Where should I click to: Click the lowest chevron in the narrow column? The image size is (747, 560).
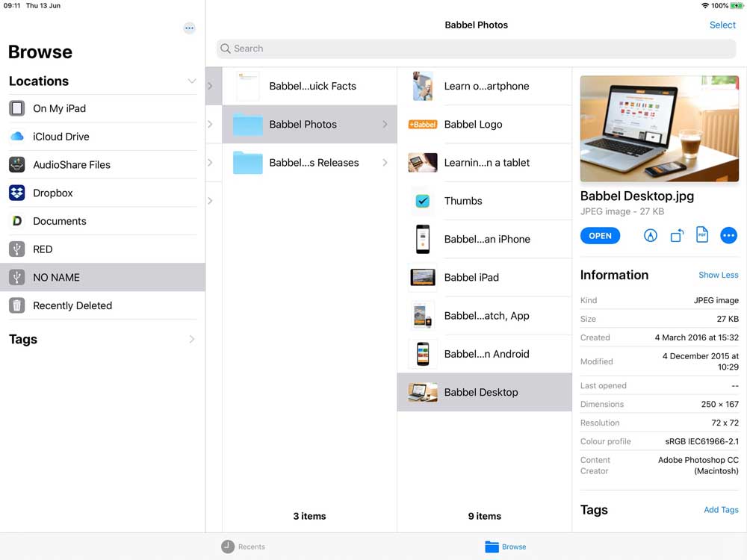[210, 201]
